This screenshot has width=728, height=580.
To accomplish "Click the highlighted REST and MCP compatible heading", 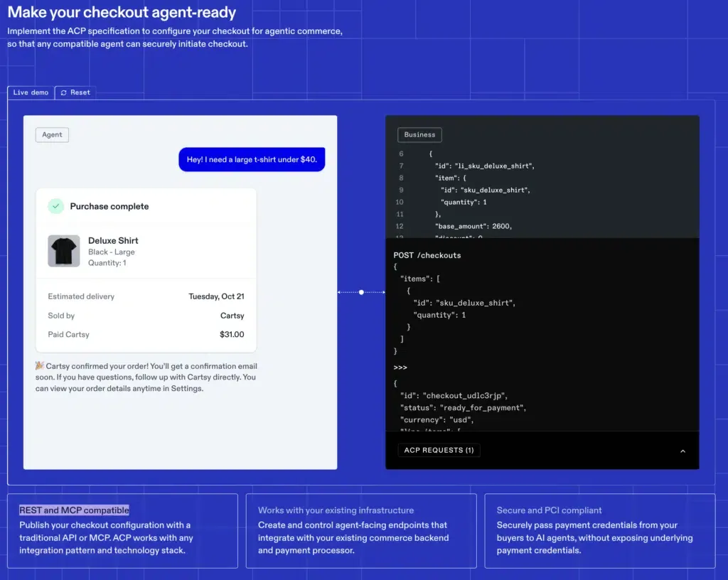I will pos(74,510).
